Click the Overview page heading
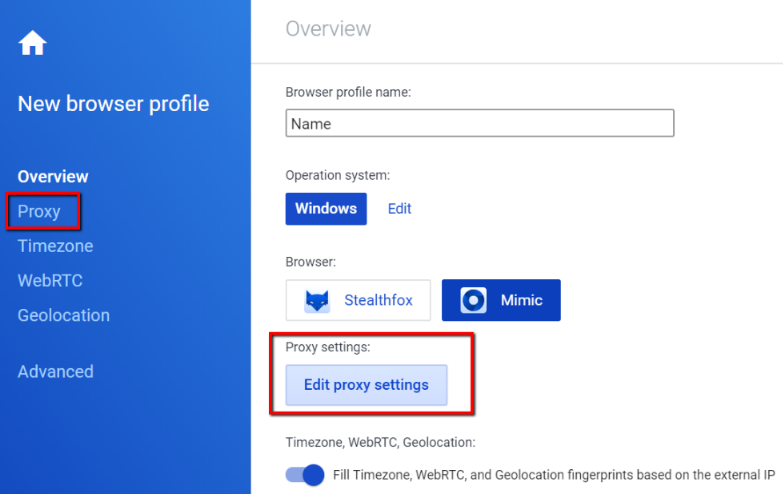Viewport: 783px width, 494px height. click(x=328, y=29)
